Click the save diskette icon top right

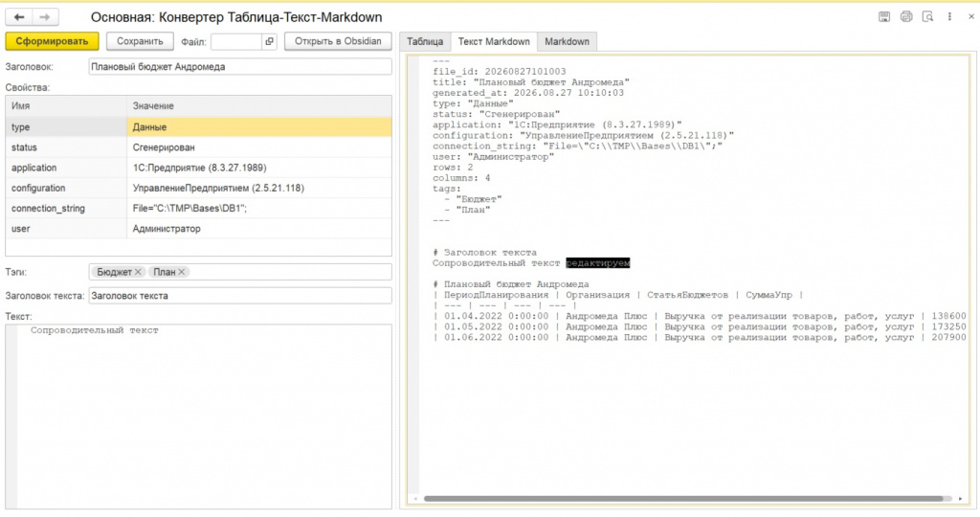[x=883, y=17]
